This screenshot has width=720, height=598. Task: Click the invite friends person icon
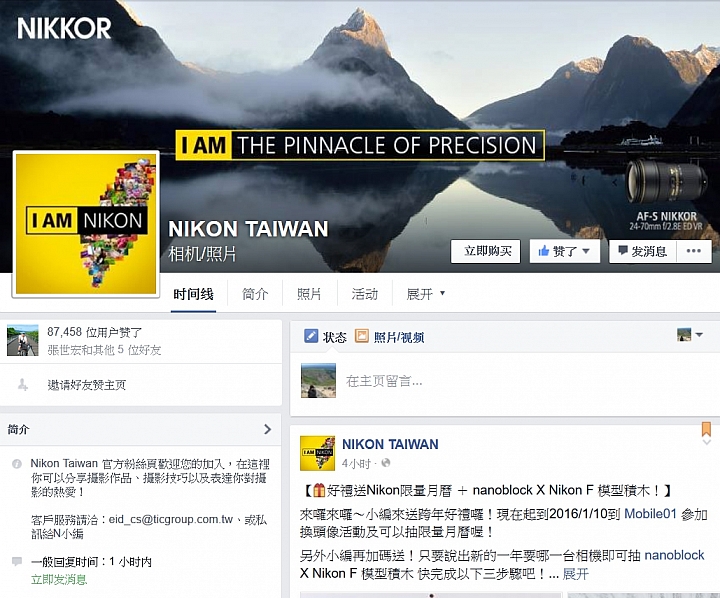point(22,384)
